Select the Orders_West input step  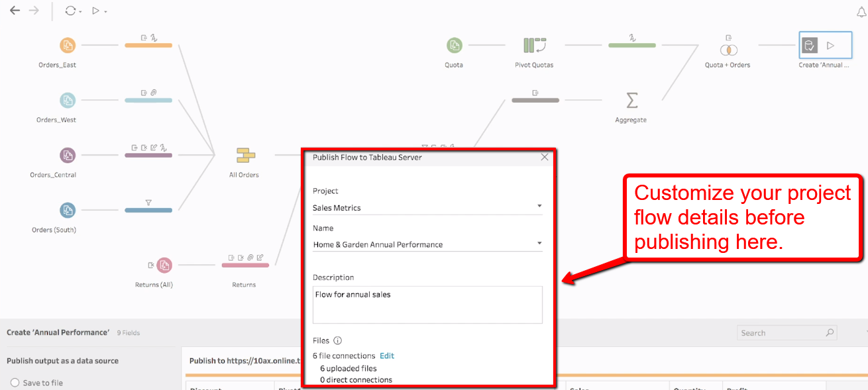tap(67, 101)
